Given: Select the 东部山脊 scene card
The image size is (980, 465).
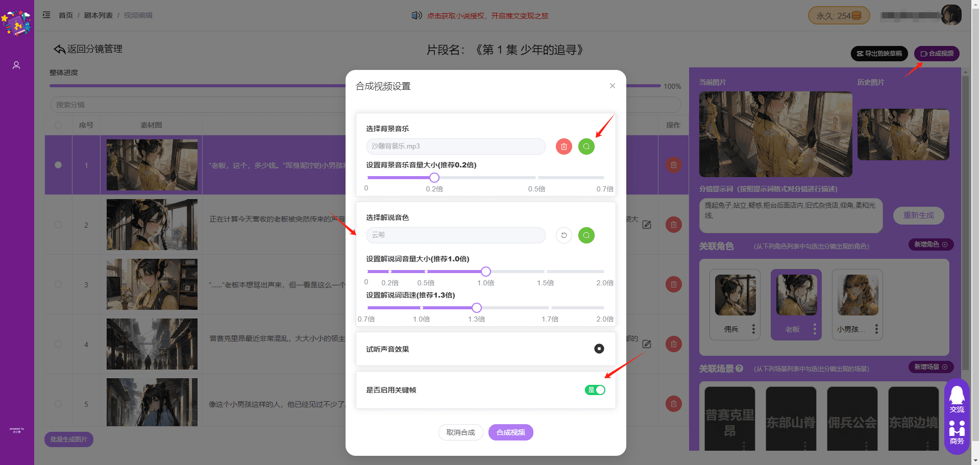Looking at the screenshot, I should click(791, 419).
